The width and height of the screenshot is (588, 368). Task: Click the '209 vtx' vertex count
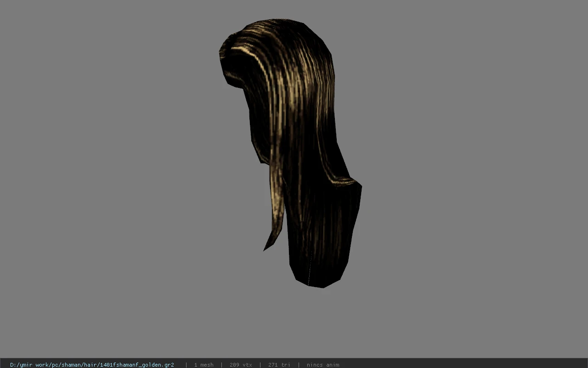[x=241, y=365]
